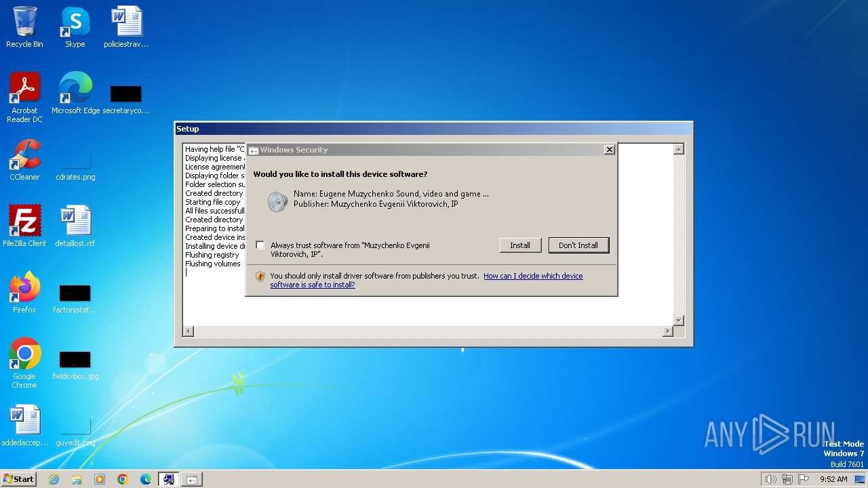Select the secretaryco file on desktop
The image size is (868, 488).
pyautogui.click(x=126, y=98)
